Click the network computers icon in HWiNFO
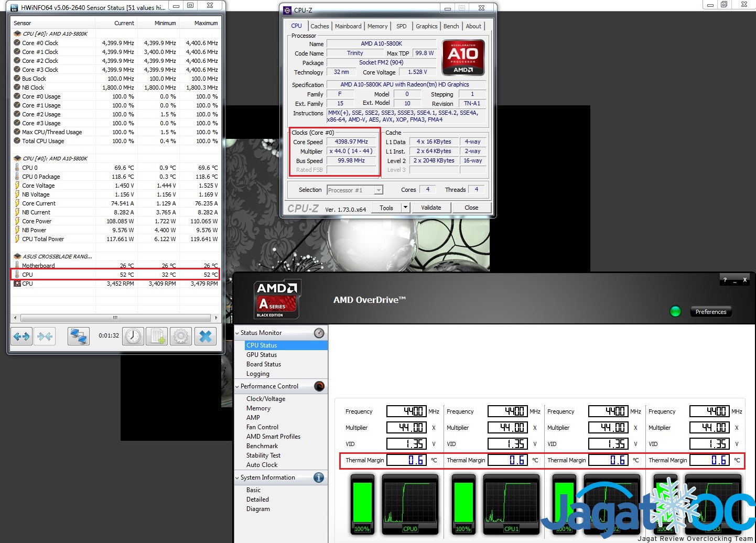The width and height of the screenshot is (756, 543). [79, 336]
